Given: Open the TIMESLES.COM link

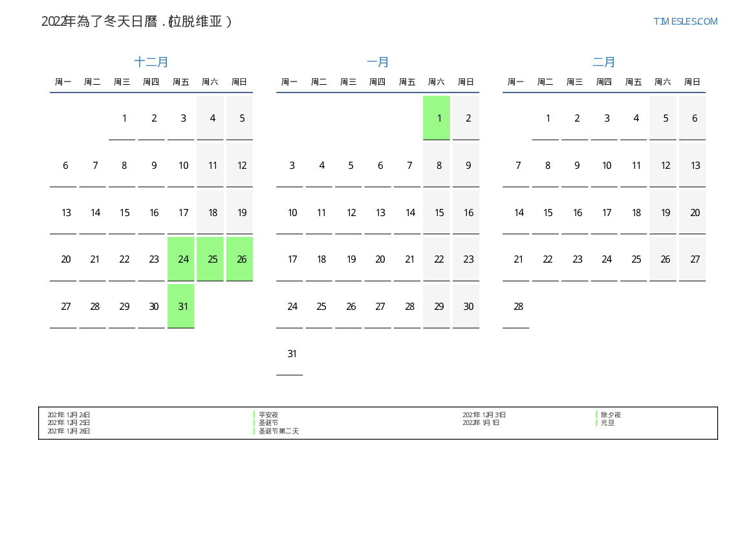Looking at the screenshot, I should click(685, 21).
